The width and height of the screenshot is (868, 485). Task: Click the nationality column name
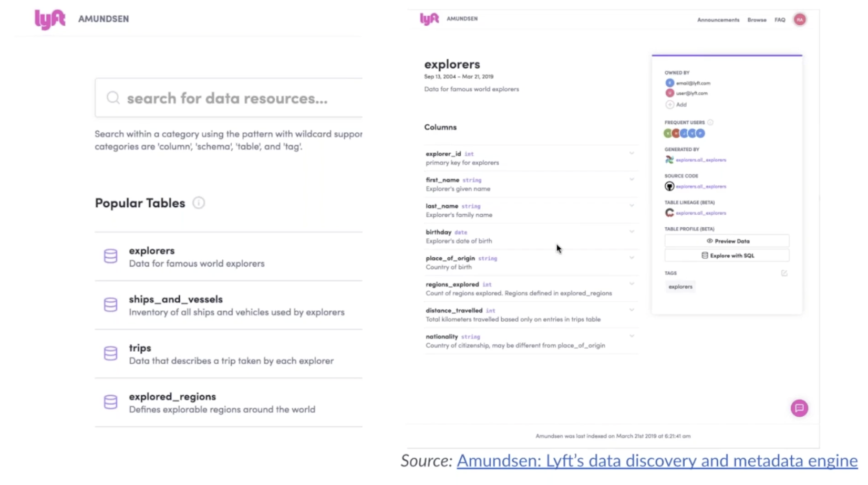coord(441,336)
